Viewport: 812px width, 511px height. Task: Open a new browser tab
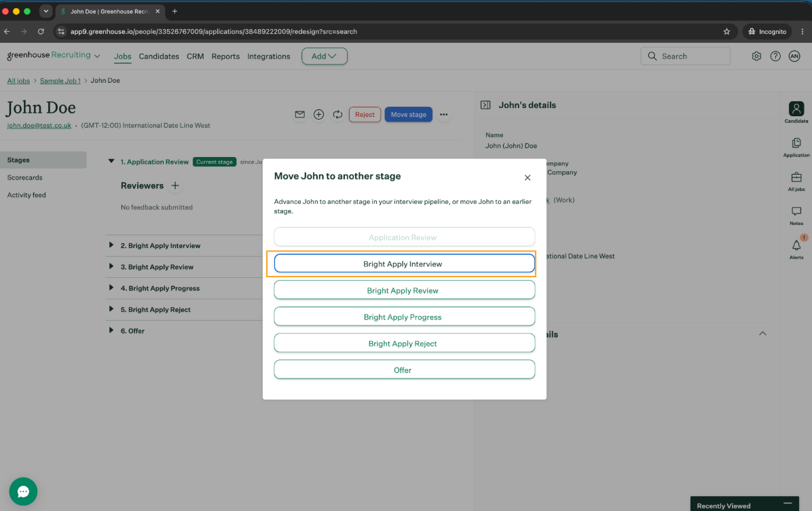pos(174,12)
